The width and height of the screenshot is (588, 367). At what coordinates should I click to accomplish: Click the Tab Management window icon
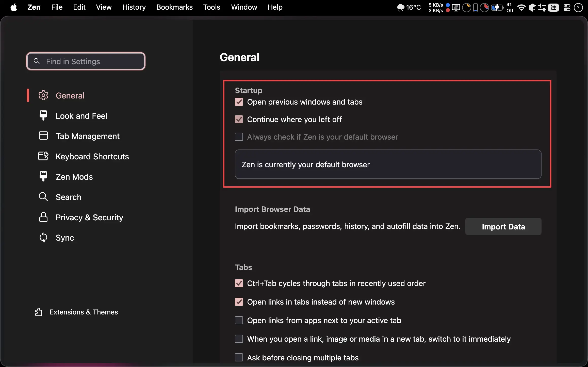coord(43,136)
